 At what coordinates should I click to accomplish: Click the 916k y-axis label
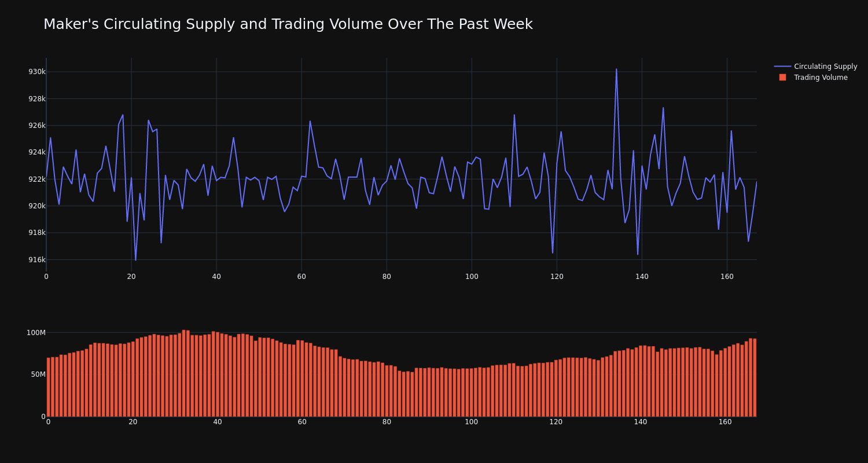click(x=37, y=260)
